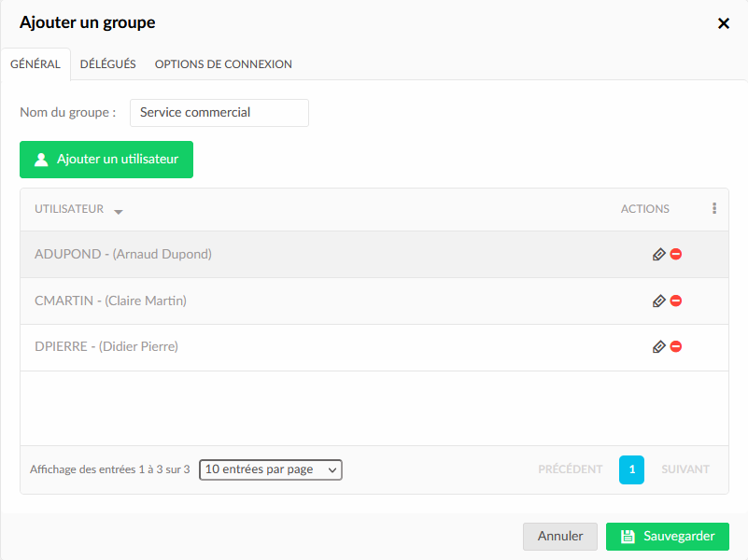The width and height of the screenshot is (748, 560).
Task: Select the GÉNÉRAL tab
Action: click(x=35, y=64)
